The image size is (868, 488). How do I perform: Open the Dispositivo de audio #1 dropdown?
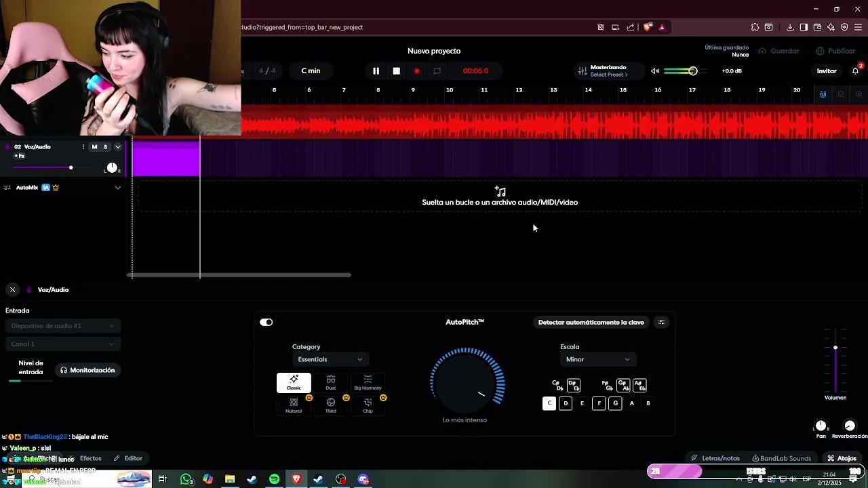(x=62, y=326)
